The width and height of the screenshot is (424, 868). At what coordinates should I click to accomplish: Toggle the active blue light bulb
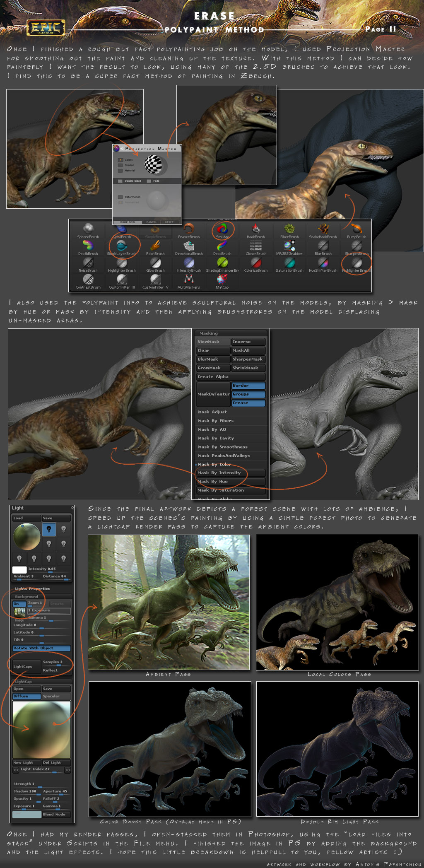(x=49, y=529)
